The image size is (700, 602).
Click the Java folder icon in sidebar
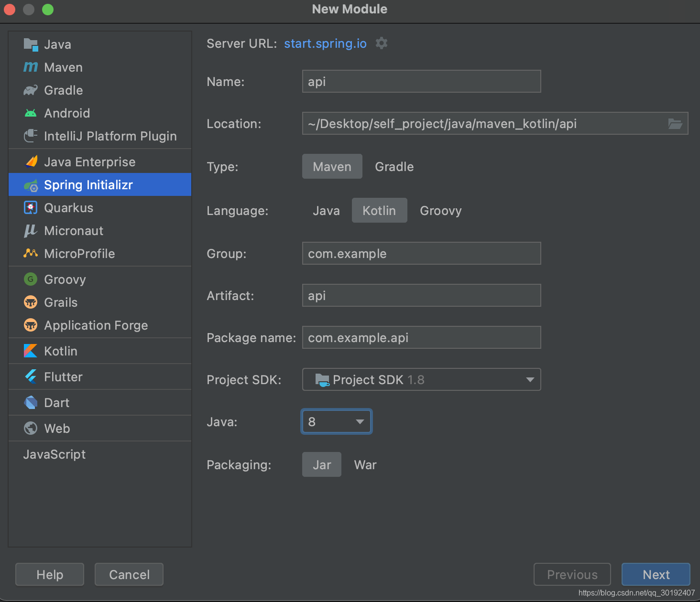click(x=31, y=44)
